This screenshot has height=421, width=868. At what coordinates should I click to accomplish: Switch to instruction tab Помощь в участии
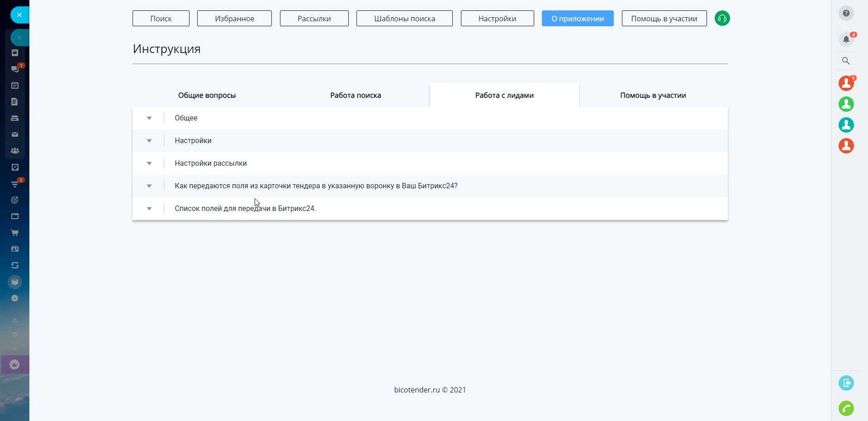click(x=653, y=95)
